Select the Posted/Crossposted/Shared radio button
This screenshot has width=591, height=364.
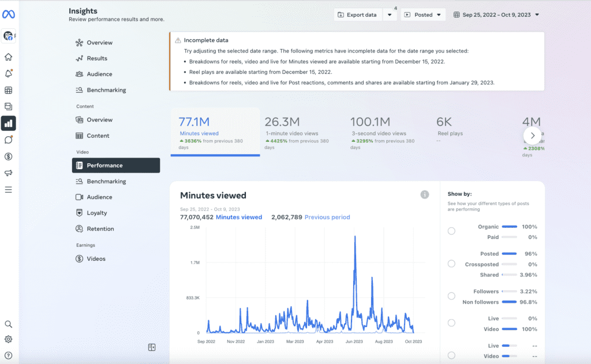(451, 264)
